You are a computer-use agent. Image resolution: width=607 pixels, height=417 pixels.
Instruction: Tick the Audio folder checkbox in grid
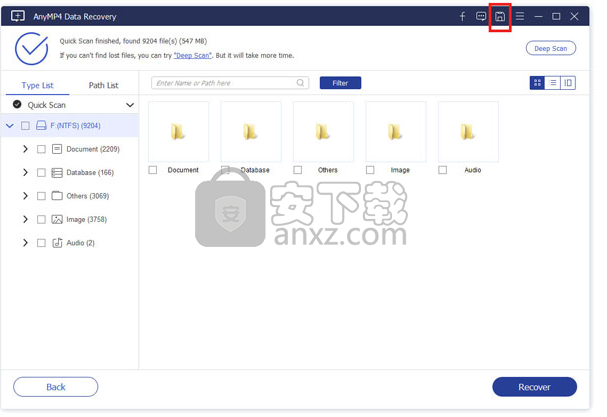(x=442, y=170)
